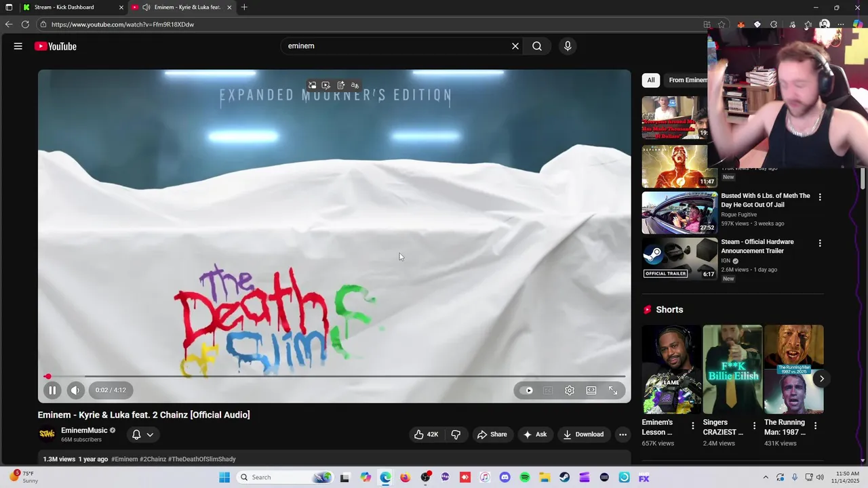
Task: Open options for Singers CRAZIEST short
Action: [754, 426]
